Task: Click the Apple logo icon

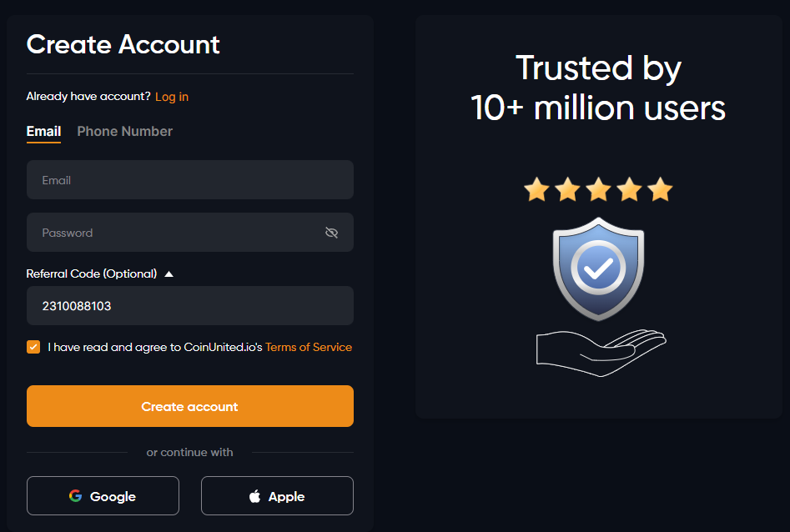Action: tap(255, 495)
